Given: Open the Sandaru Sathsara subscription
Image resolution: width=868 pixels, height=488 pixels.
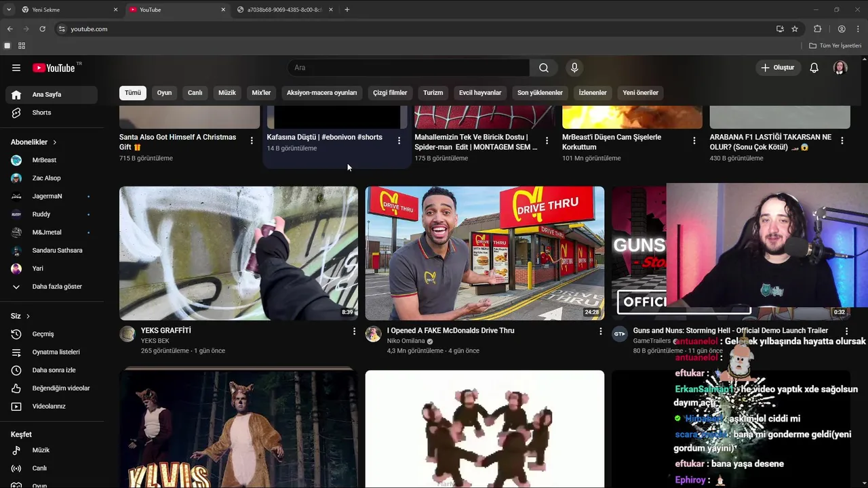Looking at the screenshot, I should tap(52, 251).
